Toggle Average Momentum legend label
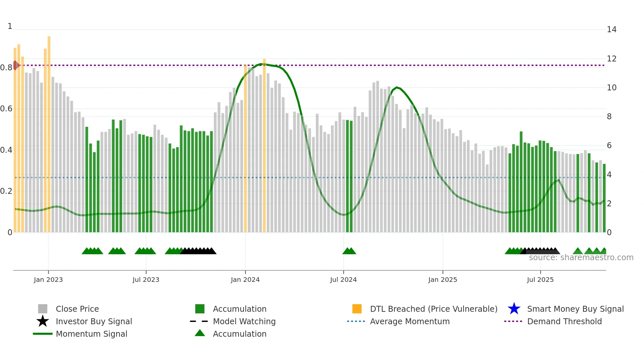This screenshot has height=362, width=644. (410, 321)
